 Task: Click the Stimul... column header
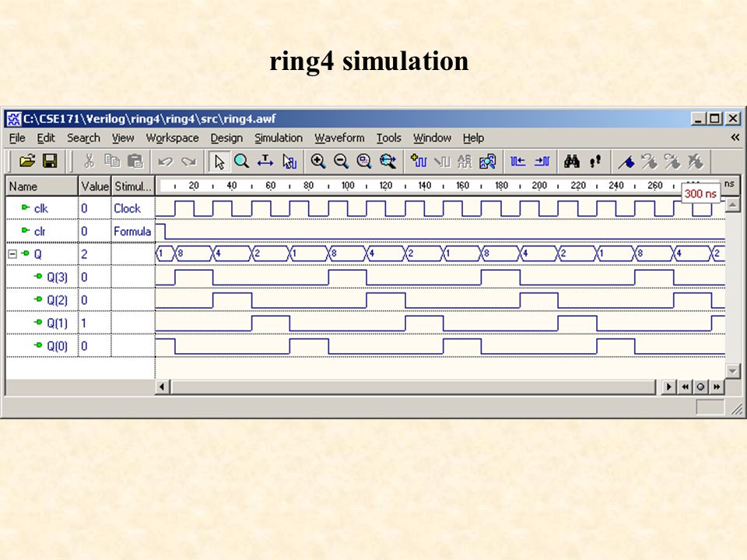pos(133,186)
